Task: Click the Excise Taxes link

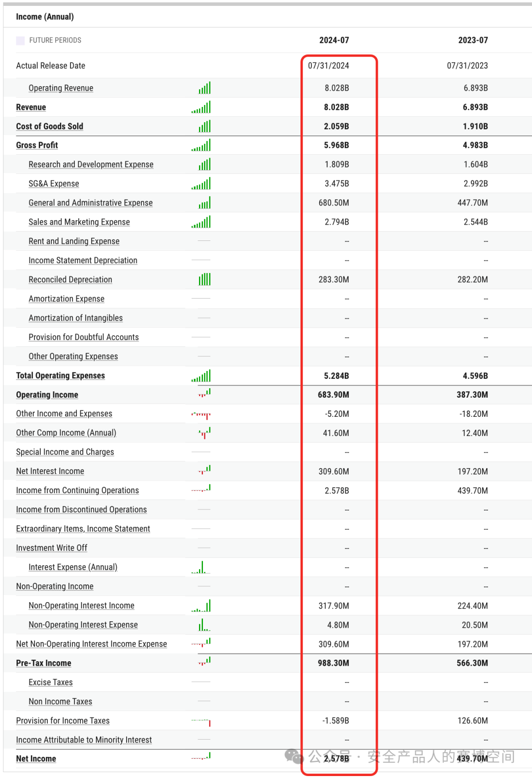Action: [x=51, y=683]
